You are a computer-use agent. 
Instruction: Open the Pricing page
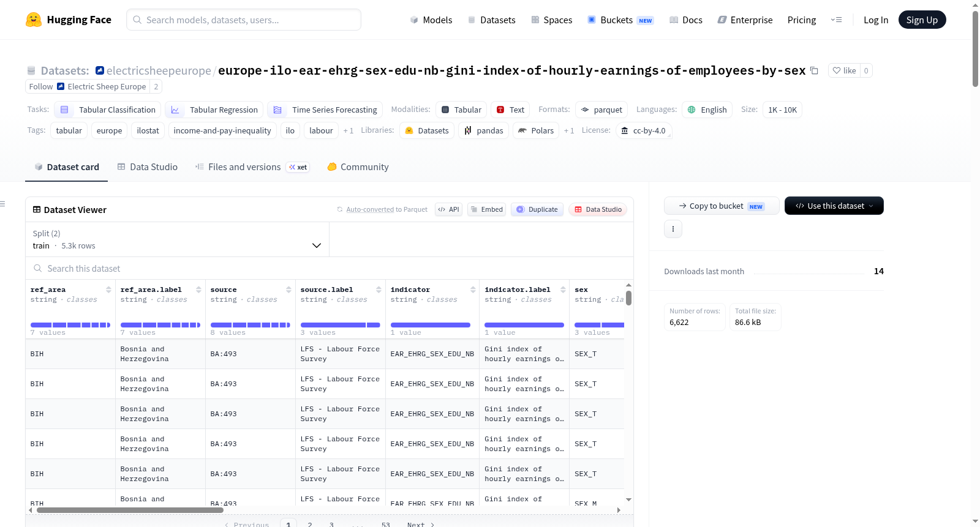click(x=802, y=20)
